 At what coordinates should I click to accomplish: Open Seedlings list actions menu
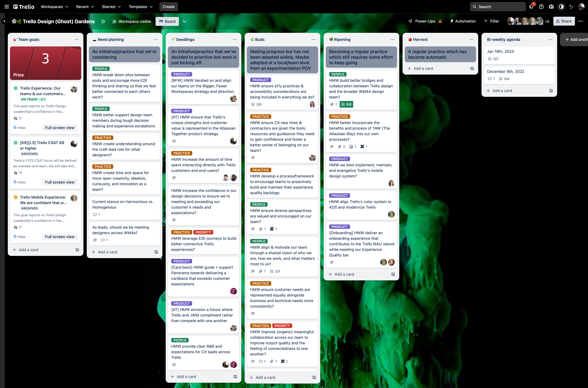pos(234,39)
